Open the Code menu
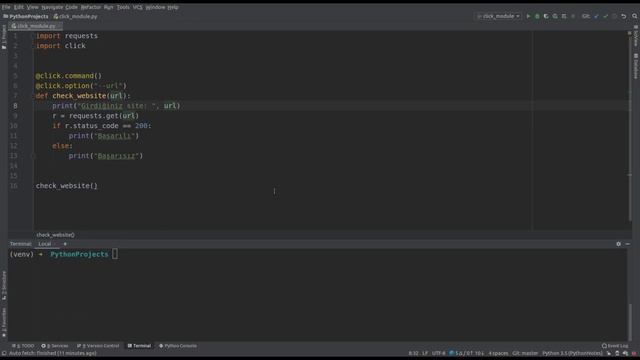640x360 pixels. 71,7
